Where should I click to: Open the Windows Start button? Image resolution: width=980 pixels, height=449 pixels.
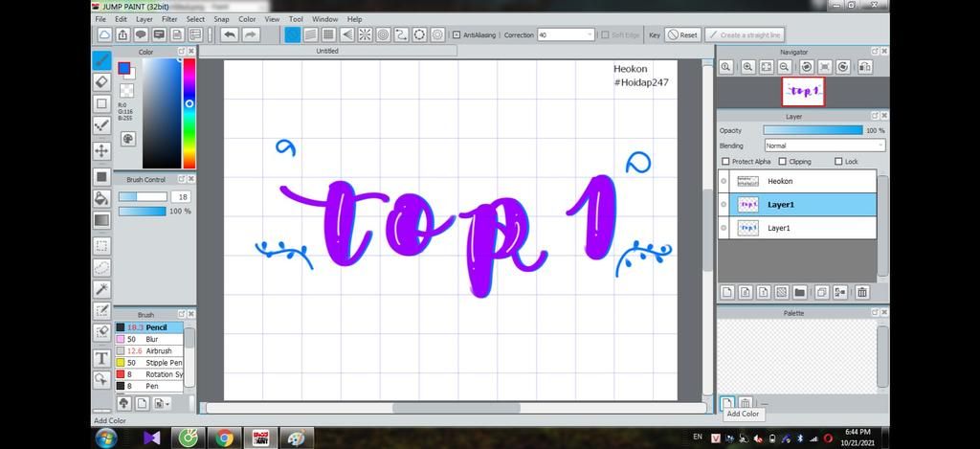[x=106, y=438]
